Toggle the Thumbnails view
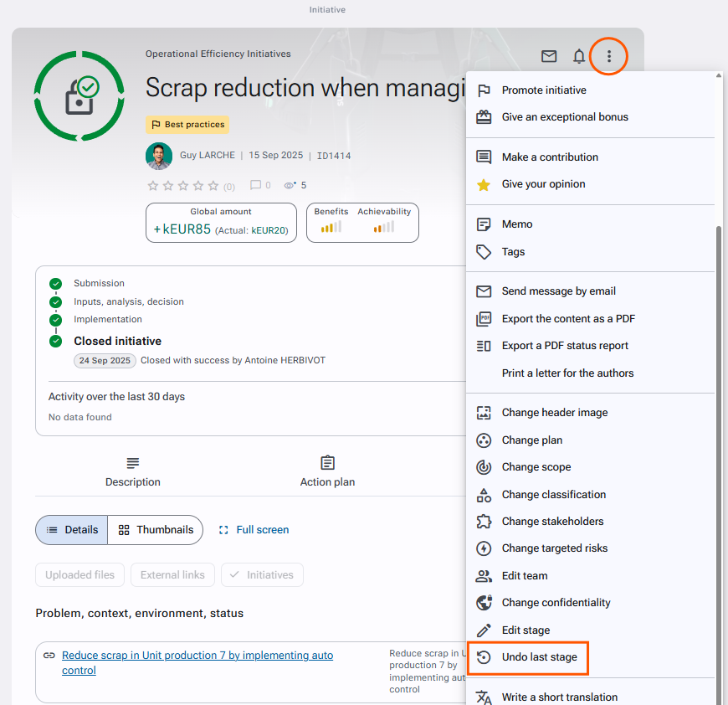 [156, 530]
